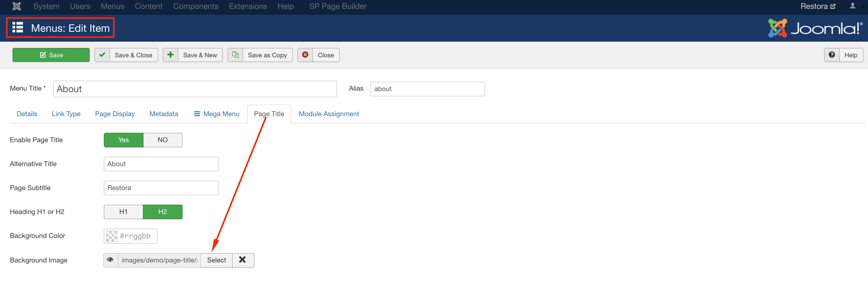This screenshot has height=289, width=868.
Task: Click the Joomla favicon in the top bar
Action: pos(16,6)
